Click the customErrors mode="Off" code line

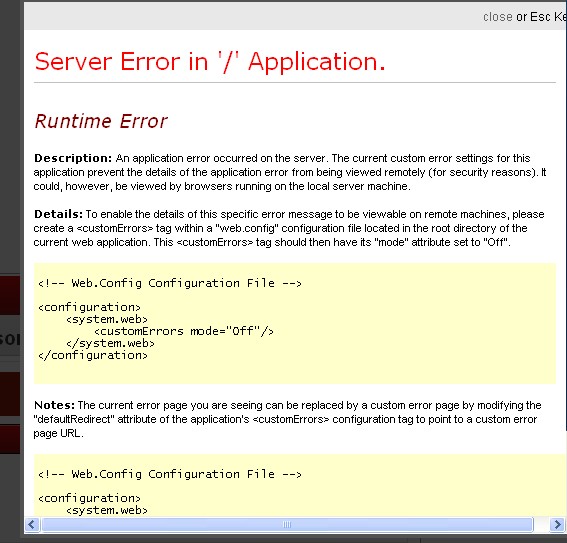(x=184, y=331)
